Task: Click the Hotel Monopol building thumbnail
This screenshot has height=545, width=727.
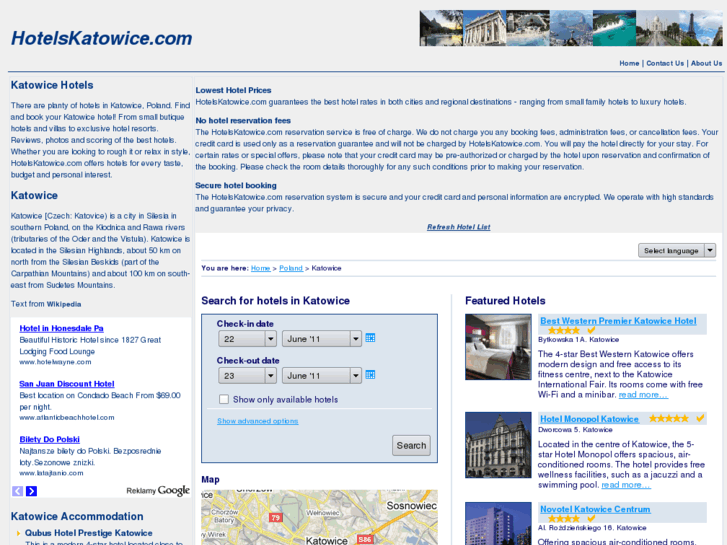Action: (x=498, y=445)
